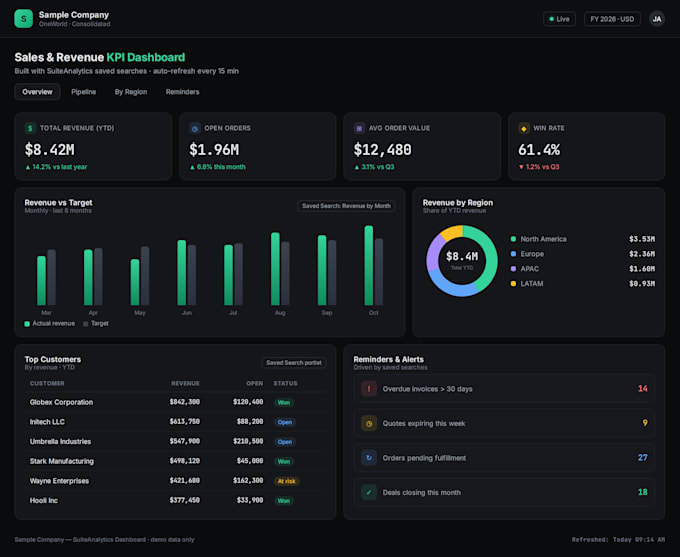Click the yellow diamond Win Rate icon

(x=523, y=128)
